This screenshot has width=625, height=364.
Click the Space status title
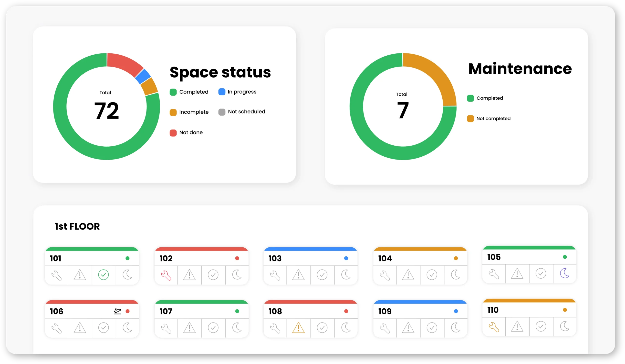click(220, 72)
